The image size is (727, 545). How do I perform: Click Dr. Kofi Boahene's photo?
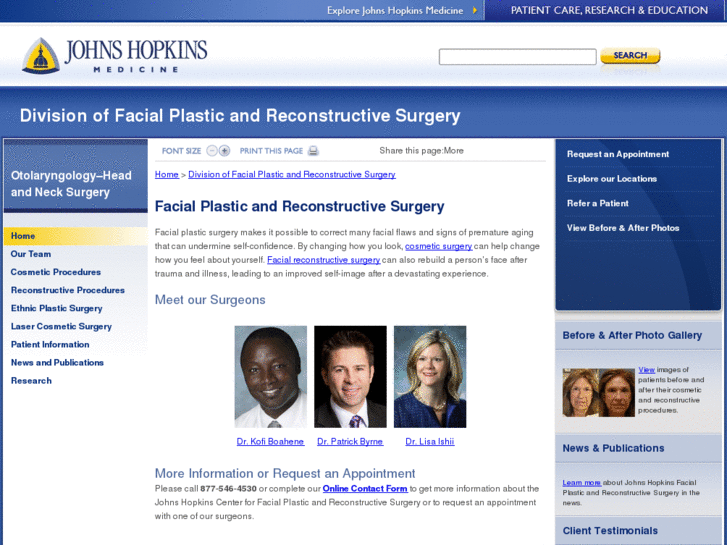[271, 377]
